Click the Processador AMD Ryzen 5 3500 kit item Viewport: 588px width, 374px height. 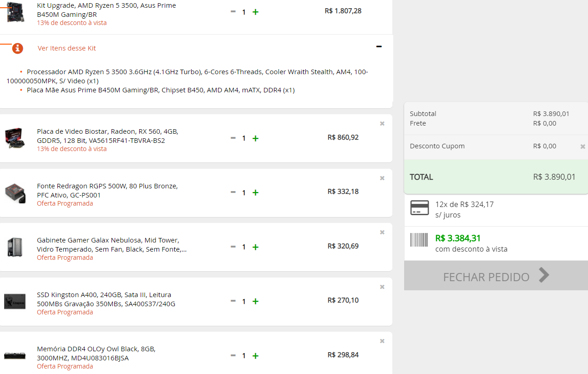click(187, 76)
